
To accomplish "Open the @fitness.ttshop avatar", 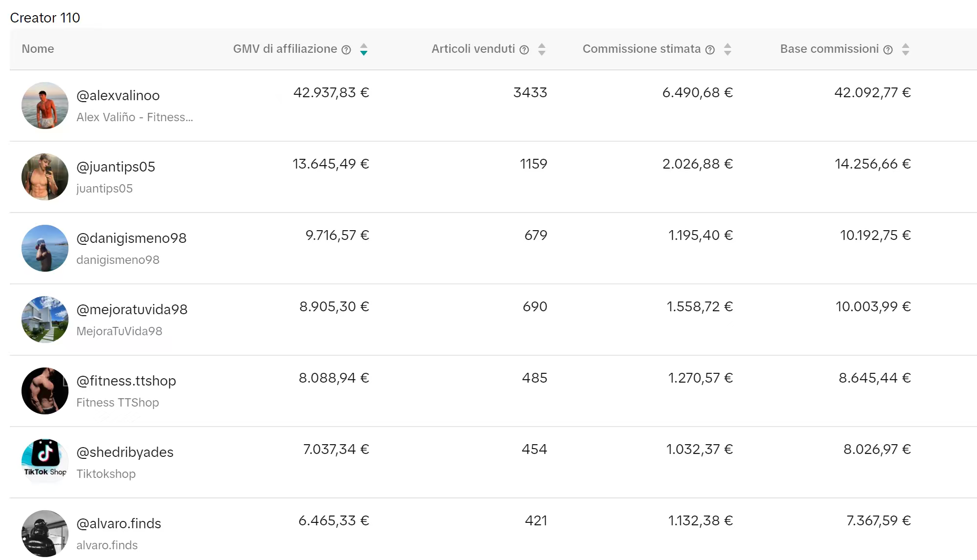I will pyautogui.click(x=45, y=391).
